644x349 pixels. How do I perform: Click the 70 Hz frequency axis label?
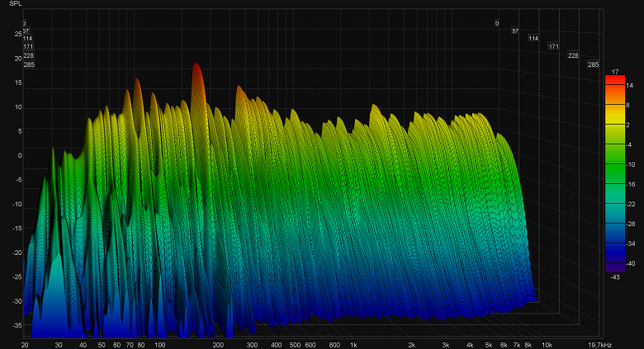[x=130, y=345]
